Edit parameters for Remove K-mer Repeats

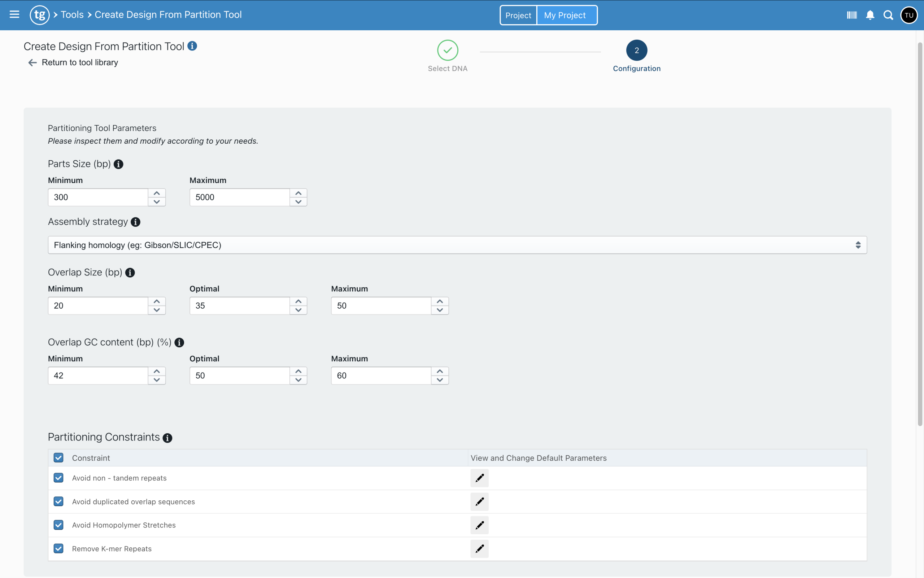(479, 549)
